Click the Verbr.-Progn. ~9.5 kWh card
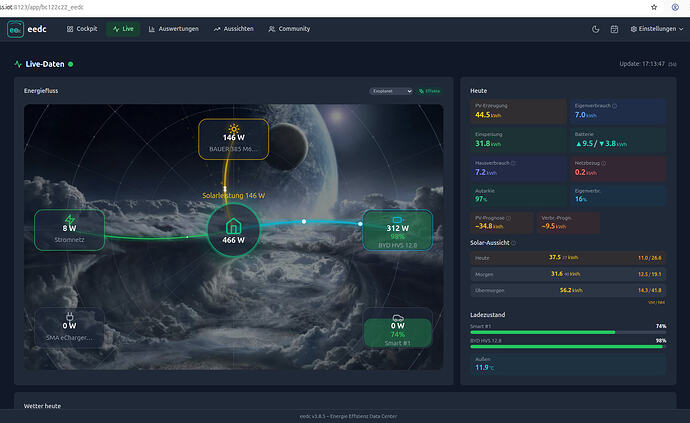The image size is (690, 423). 568,223
